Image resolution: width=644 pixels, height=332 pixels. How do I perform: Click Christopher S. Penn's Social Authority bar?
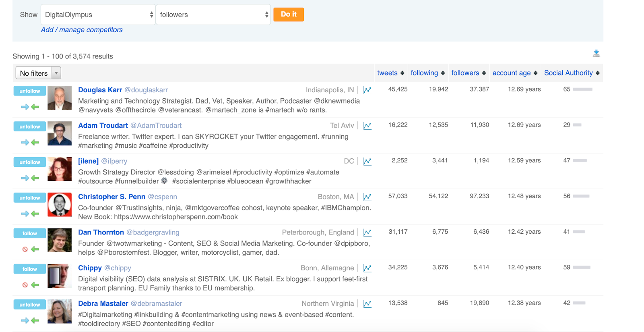point(581,196)
